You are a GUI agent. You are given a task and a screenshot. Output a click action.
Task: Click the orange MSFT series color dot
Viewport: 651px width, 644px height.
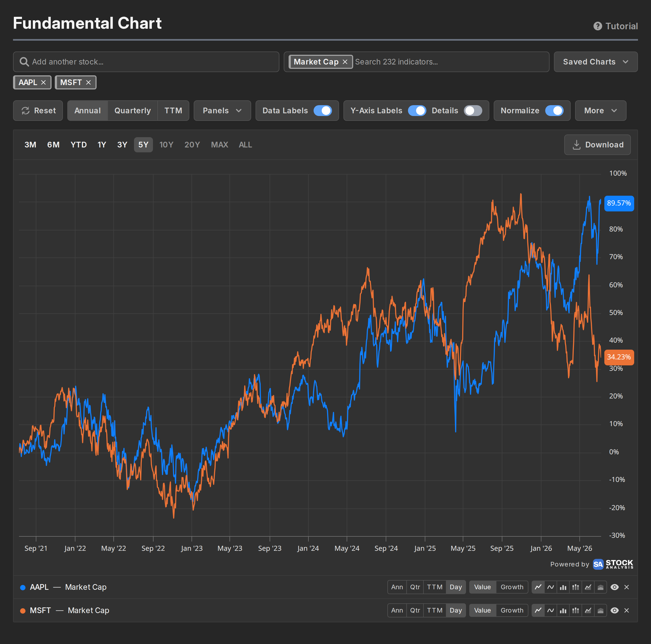pyautogui.click(x=23, y=611)
